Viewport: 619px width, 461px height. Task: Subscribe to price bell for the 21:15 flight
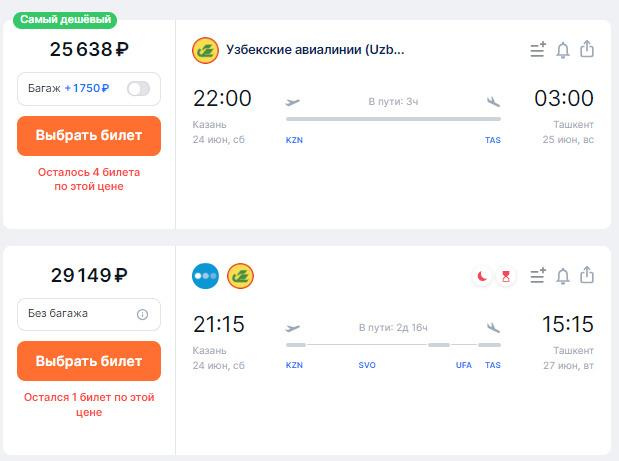pyautogui.click(x=563, y=276)
